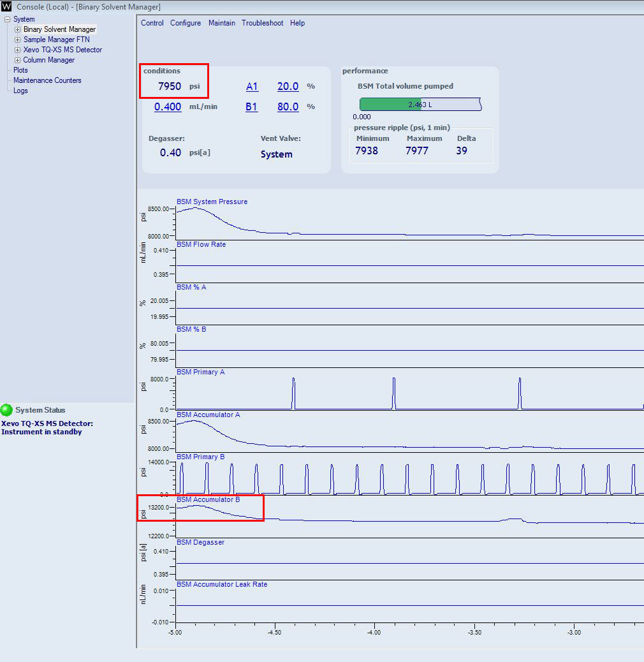
Task: Expand the Column Manager tree node
Action: click(17, 60)
